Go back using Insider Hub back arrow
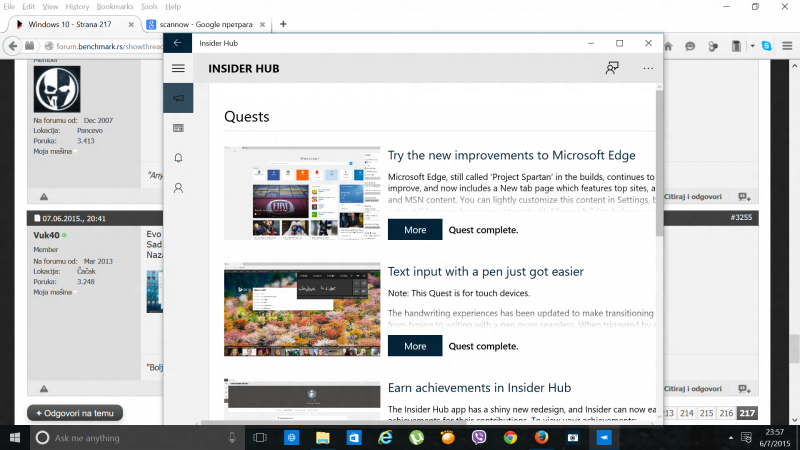 [178, 43]
